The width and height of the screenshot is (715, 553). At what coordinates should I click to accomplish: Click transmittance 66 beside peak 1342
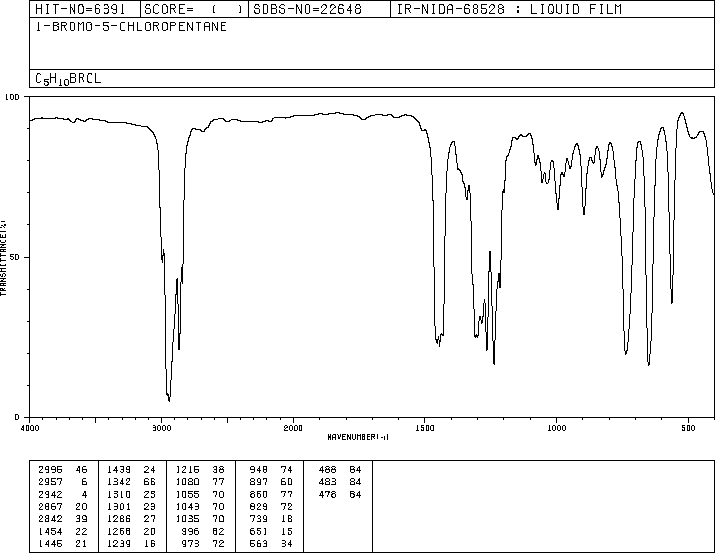click(x=150, y=482)
